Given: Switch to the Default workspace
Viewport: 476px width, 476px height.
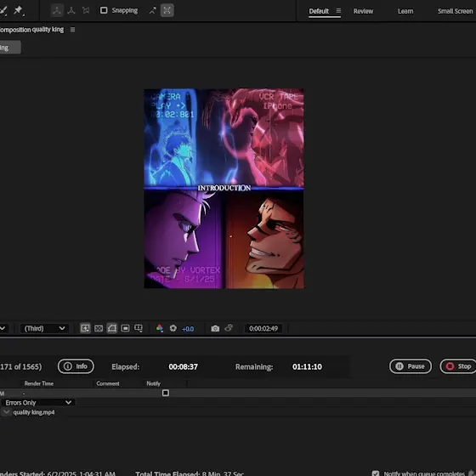Looking at the screenshot, I should click(x=319, y=11).
